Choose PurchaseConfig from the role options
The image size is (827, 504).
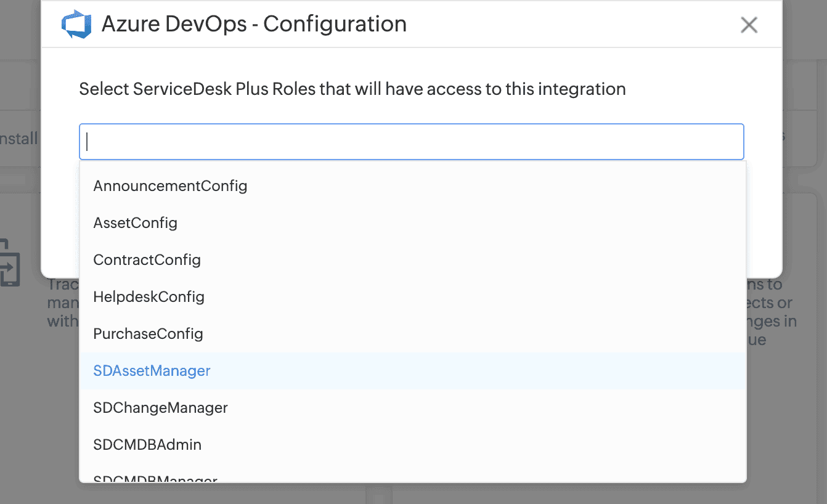(x=148, y=333)
